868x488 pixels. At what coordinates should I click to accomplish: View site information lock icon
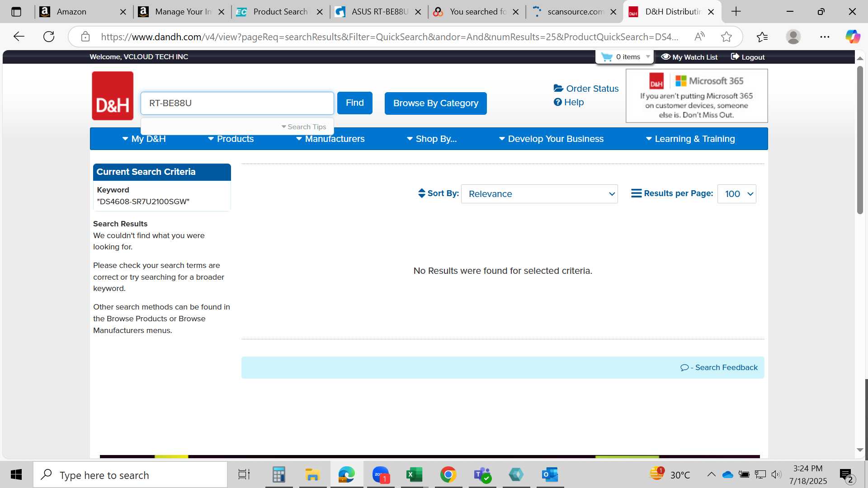(x=85, y=37)
